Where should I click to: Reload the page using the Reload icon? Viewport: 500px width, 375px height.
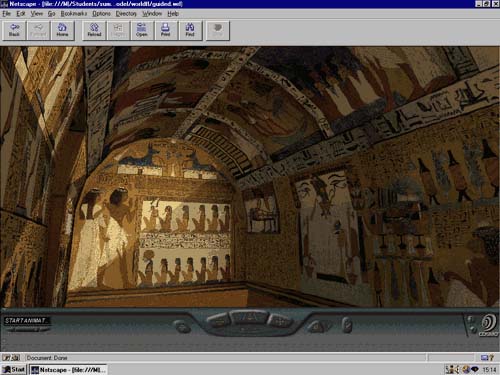pyautogui.click(x=94, y=30)
